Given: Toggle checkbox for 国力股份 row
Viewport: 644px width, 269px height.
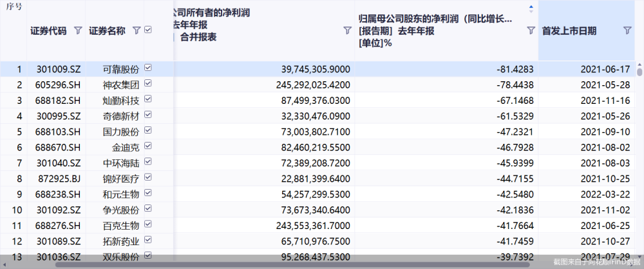Looking at the screenshot, I should [148, 130].
